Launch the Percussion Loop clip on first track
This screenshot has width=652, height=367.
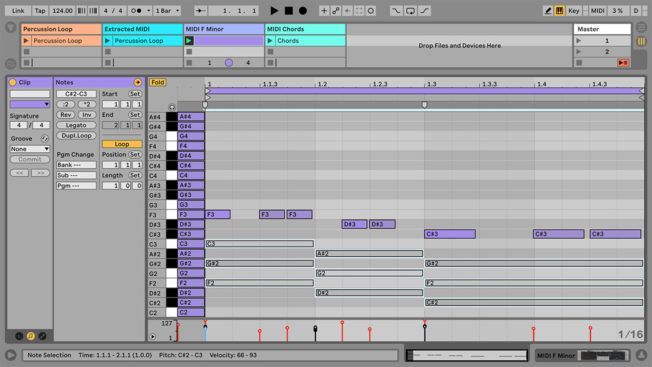tap(27, 41)
